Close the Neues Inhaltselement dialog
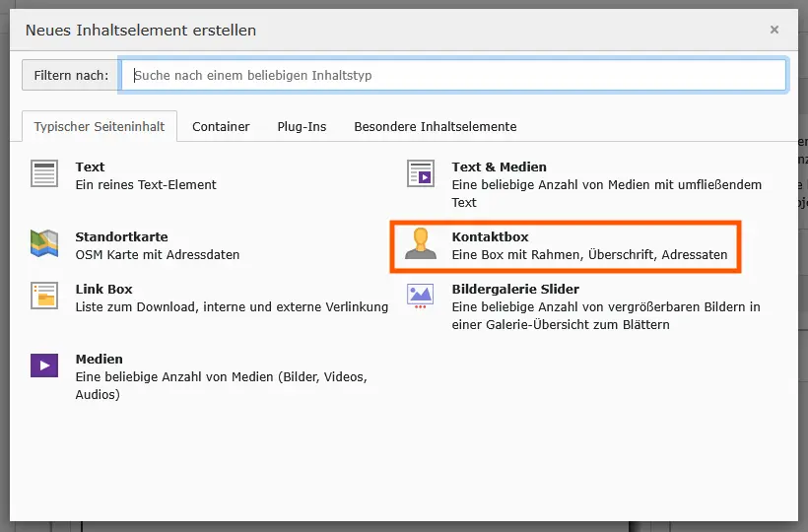 (x=774, y=30)
